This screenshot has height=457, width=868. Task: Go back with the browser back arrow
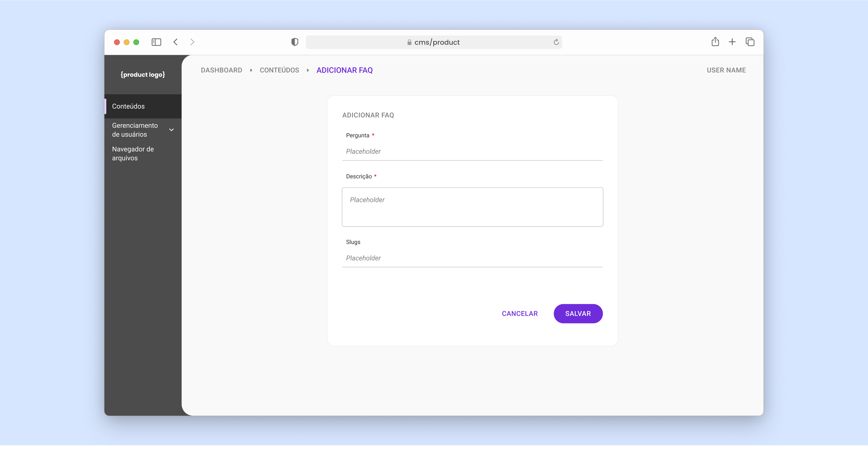(x=176, y=42)
